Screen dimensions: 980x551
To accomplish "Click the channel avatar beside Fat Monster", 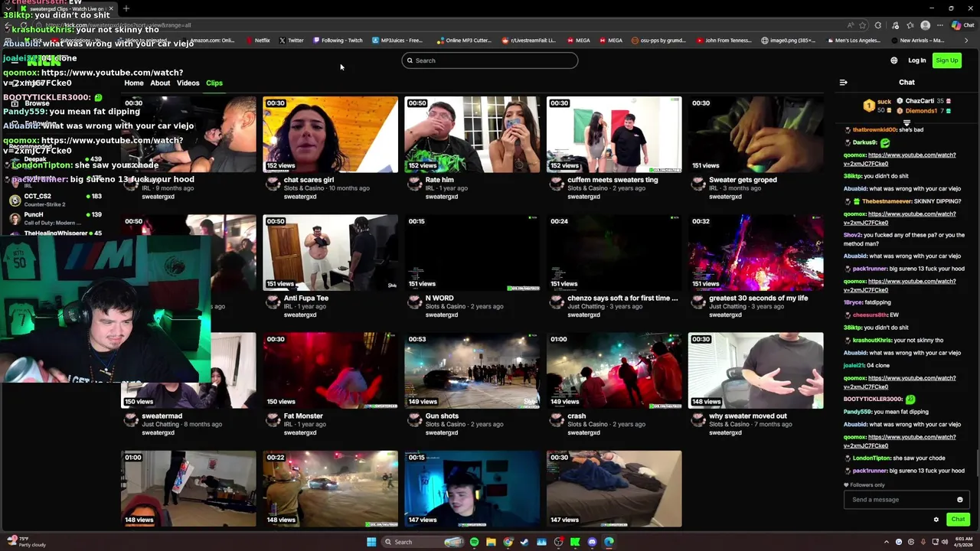I will (273, 420).
